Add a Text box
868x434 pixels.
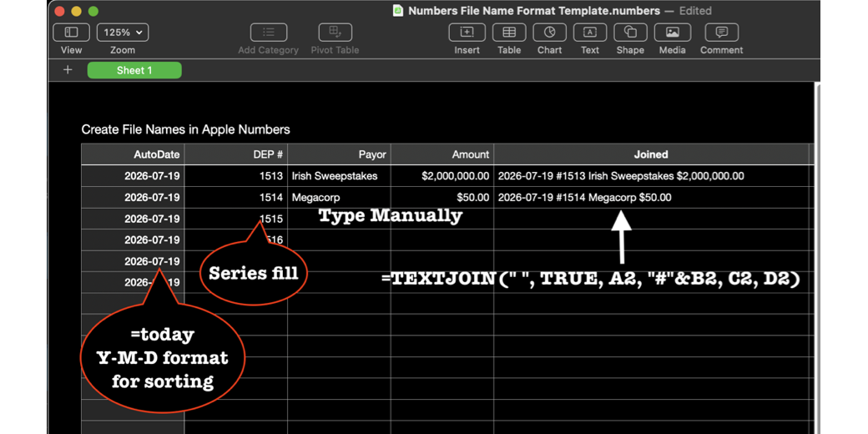coord(589,33)
